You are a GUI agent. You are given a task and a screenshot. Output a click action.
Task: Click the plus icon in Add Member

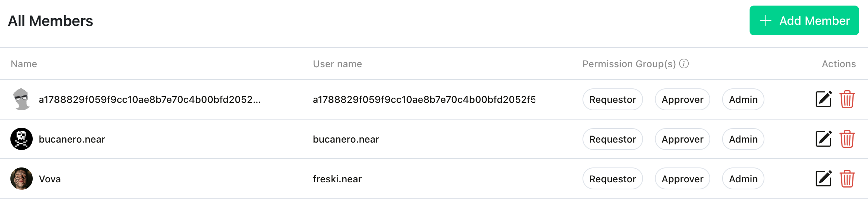(766, 21)
